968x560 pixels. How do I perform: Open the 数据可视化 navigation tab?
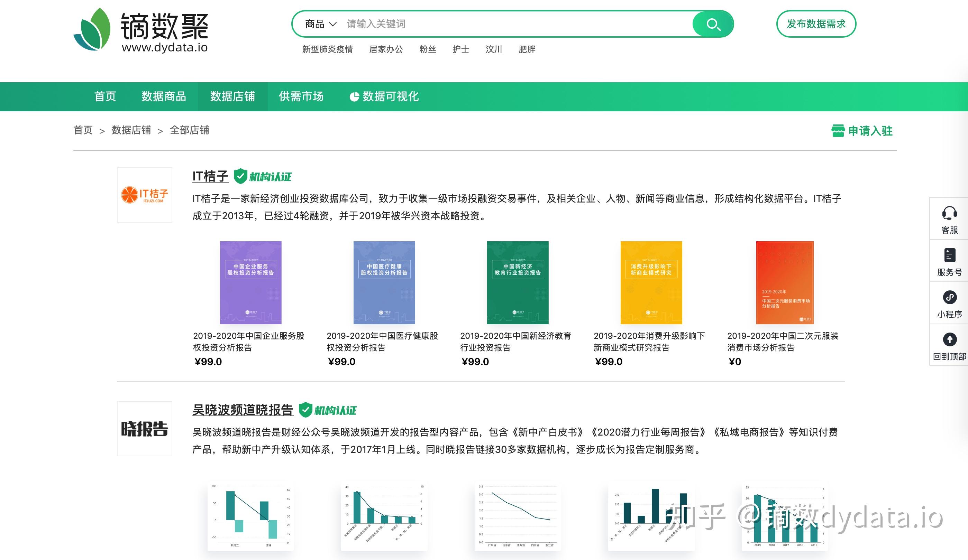point(384,96)
